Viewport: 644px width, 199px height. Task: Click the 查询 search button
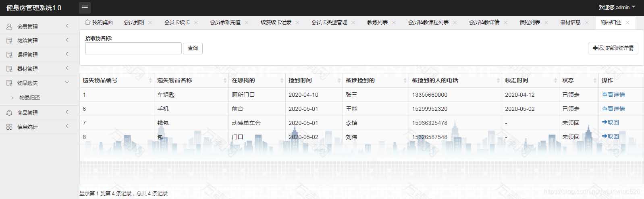[193, 48]
